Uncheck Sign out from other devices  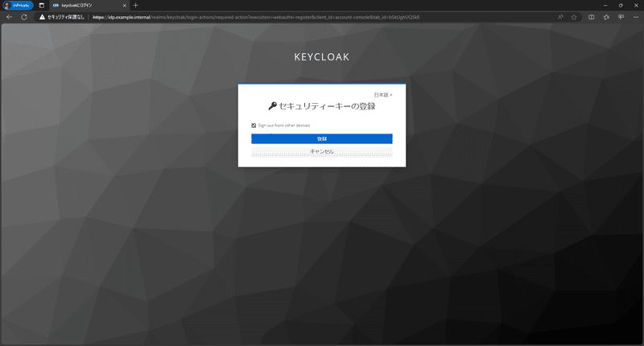coord(254,126)
